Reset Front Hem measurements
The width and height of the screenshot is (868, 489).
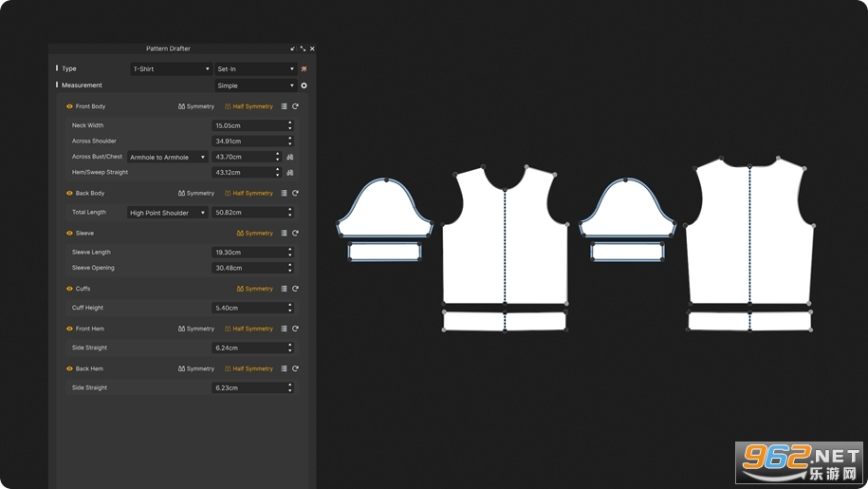pyautogui.click(x=296, y=329)
